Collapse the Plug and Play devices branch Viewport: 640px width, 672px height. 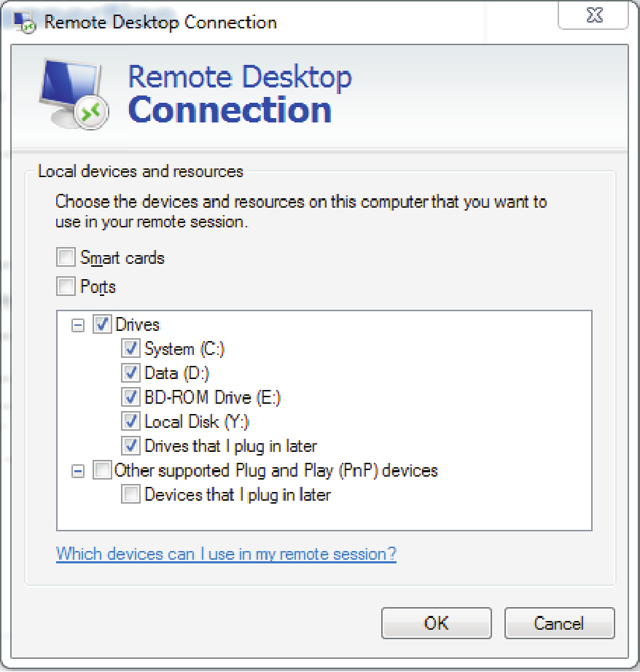tap(77, 470)
